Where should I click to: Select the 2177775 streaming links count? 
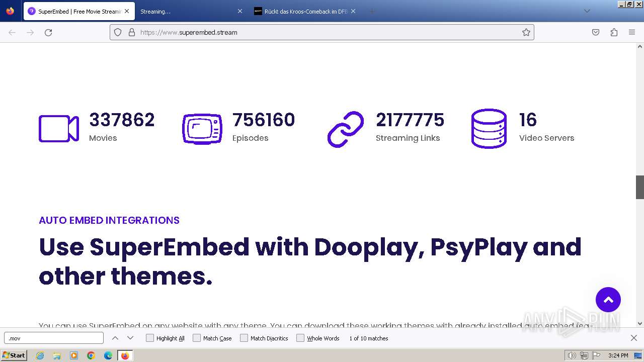coord(410,120)
